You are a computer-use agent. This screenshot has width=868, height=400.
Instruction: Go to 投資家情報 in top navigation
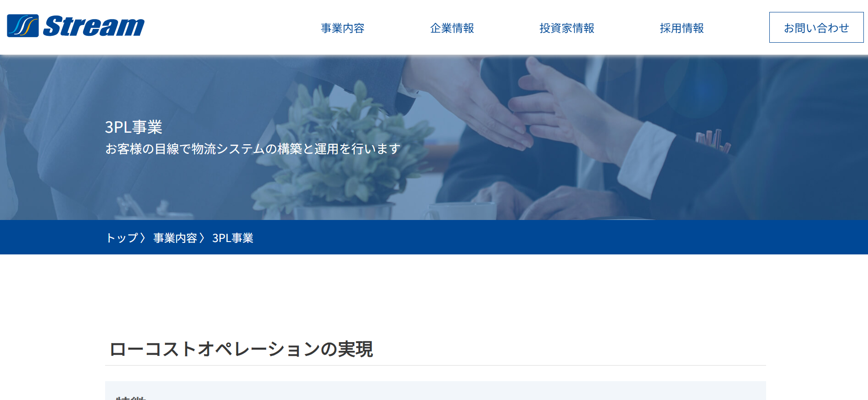click(567, 28)
